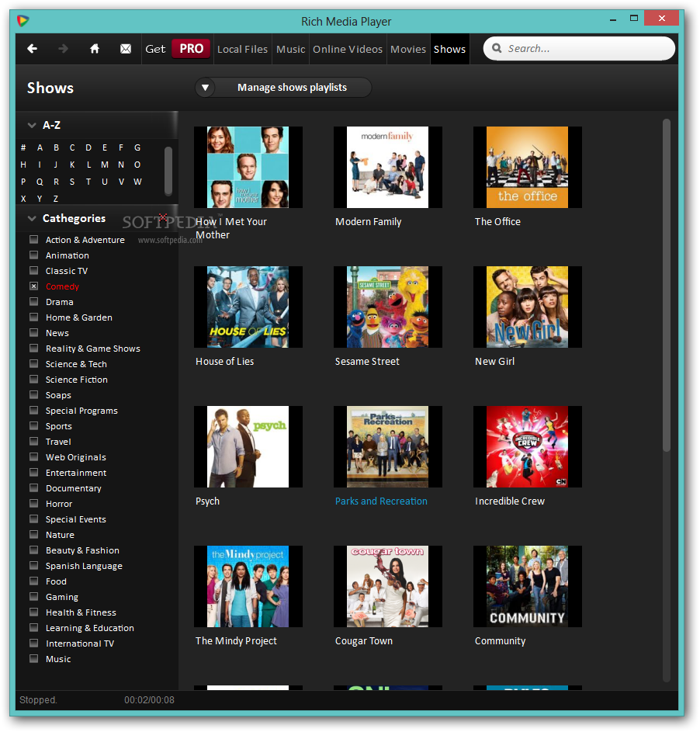Switch to the Local Files tab

coord(242,49)
